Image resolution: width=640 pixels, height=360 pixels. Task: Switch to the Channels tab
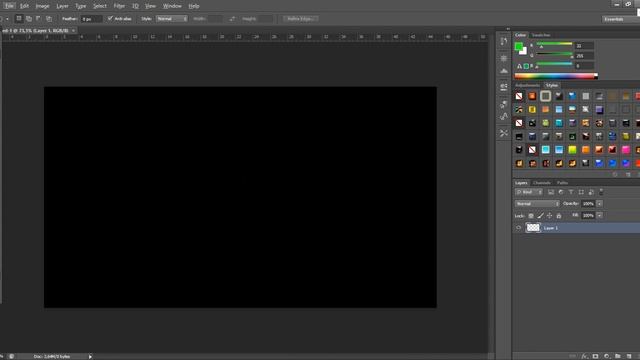click(542, 183)
